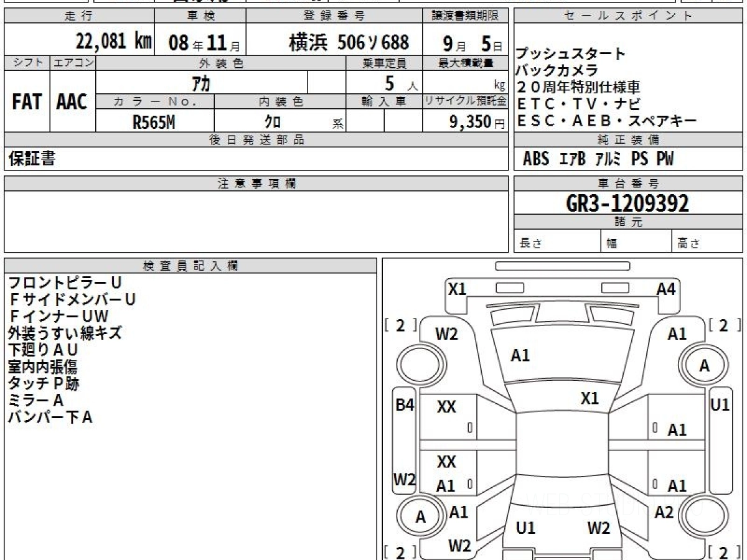The width and height of the screenshot is (747, 560).
Task: Click the 諸元 header
Action: [x=628, y=222]
